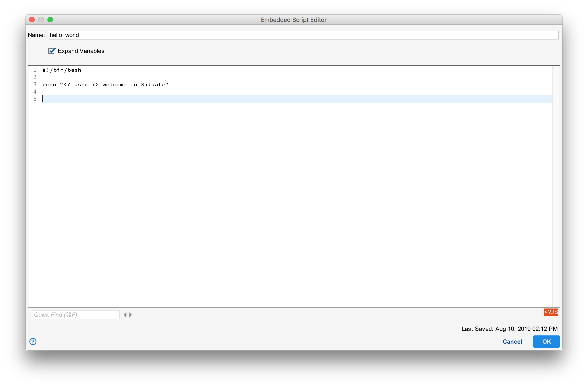Click the hello_world Name field

[148, 35]
